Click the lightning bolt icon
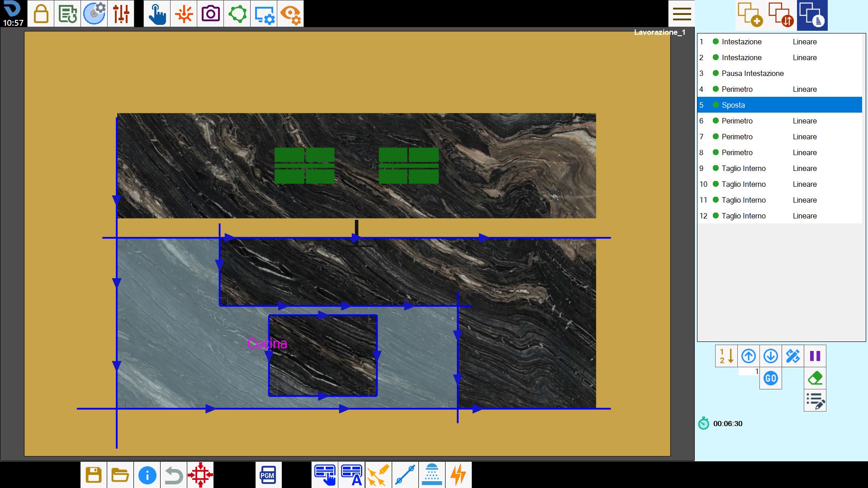 pyautogui.click(x=459, y=475)
